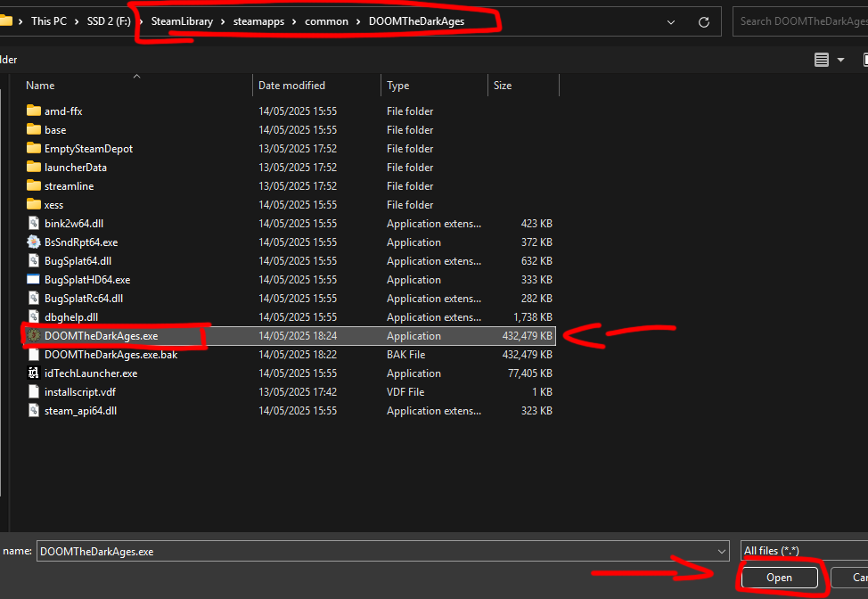Click the BugSplatRc64.dll file icon
868x599 pixels.
tap(34, 299)
